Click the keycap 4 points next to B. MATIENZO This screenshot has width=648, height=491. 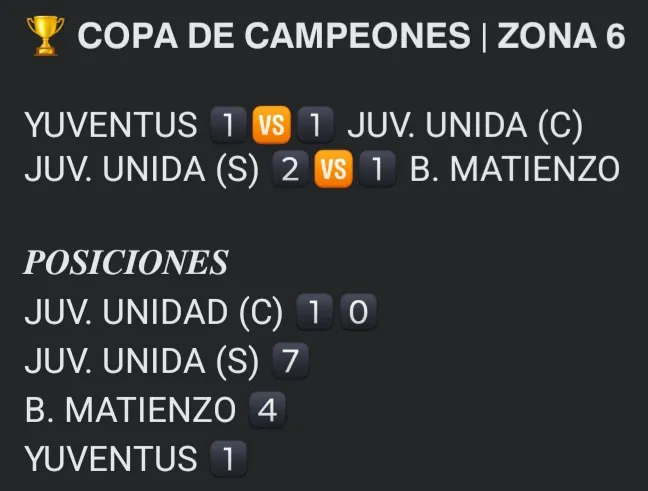pyautogui.click(x=263, y=410)
